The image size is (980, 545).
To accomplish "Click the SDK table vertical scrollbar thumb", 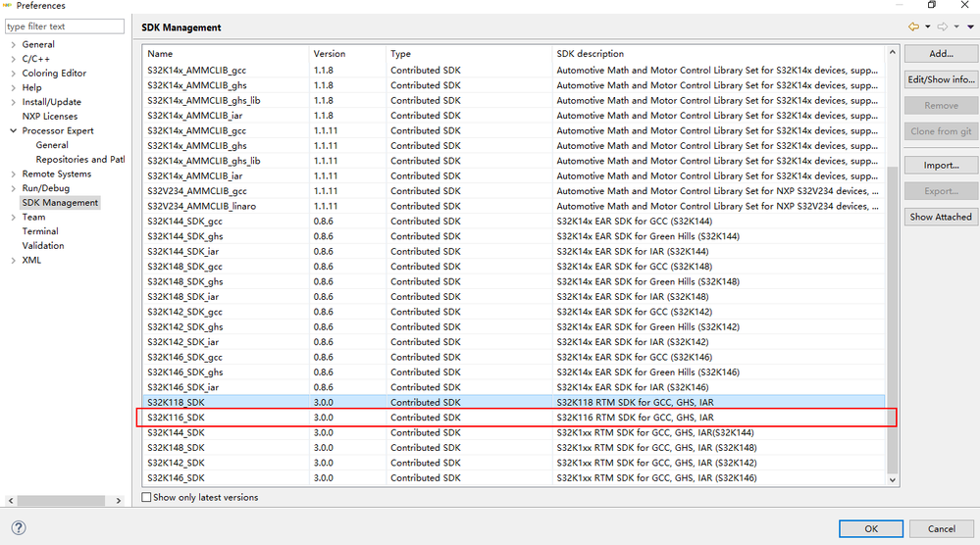I will tap(893, 321).
